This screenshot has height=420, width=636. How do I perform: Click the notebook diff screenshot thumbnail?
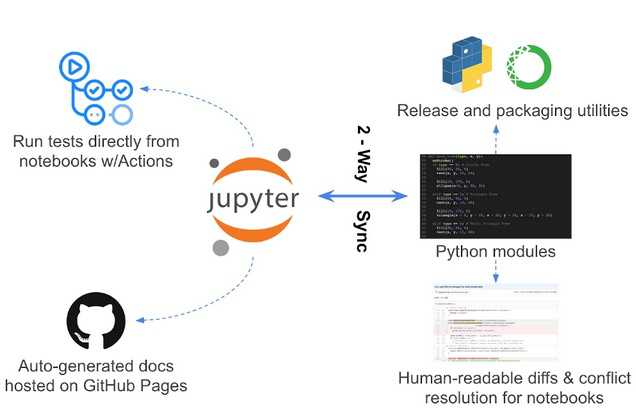click(x=496, y=323)
